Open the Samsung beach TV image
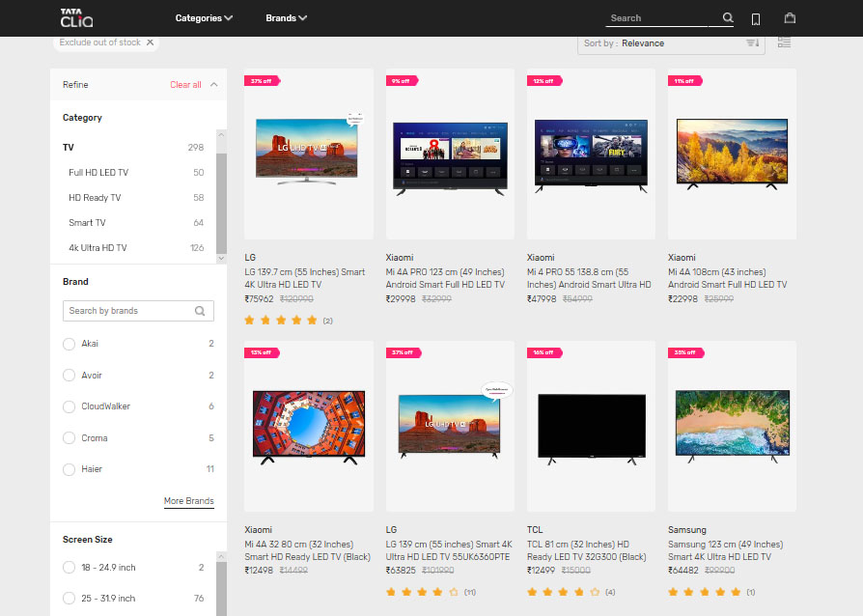The width and height of the screenshot is (863, 616). coord(732,426)
